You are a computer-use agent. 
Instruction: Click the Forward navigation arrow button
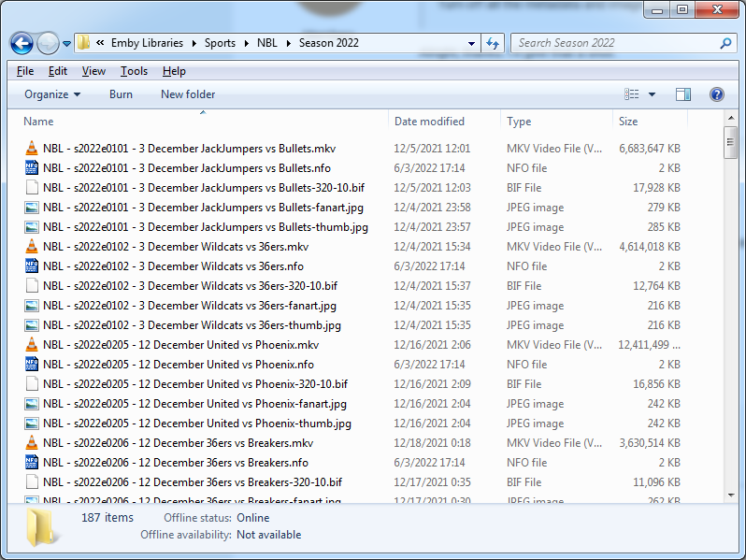[48, 44]
